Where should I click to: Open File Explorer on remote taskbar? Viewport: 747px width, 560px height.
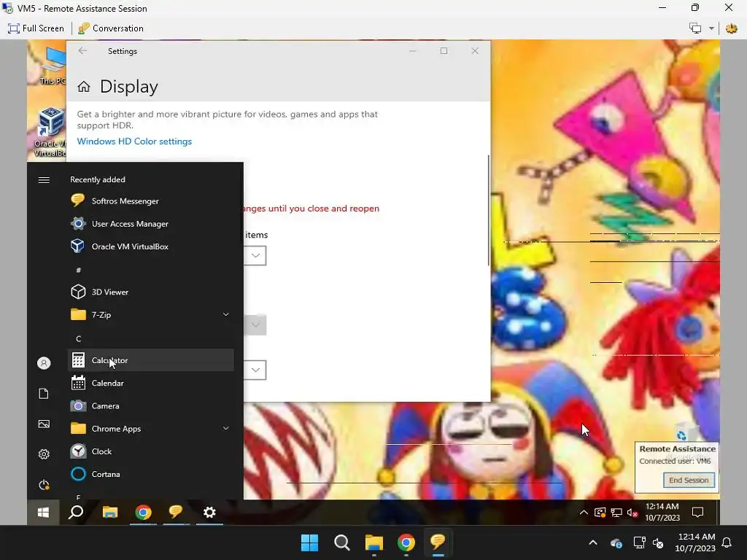point(110,513)
